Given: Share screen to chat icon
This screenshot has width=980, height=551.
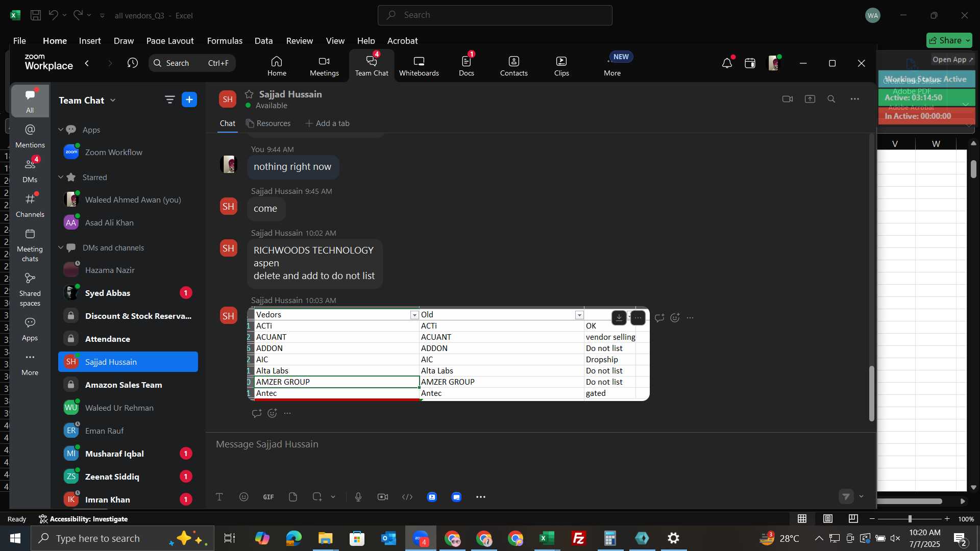Looking at the screenshot, I should tap(810, 99).
